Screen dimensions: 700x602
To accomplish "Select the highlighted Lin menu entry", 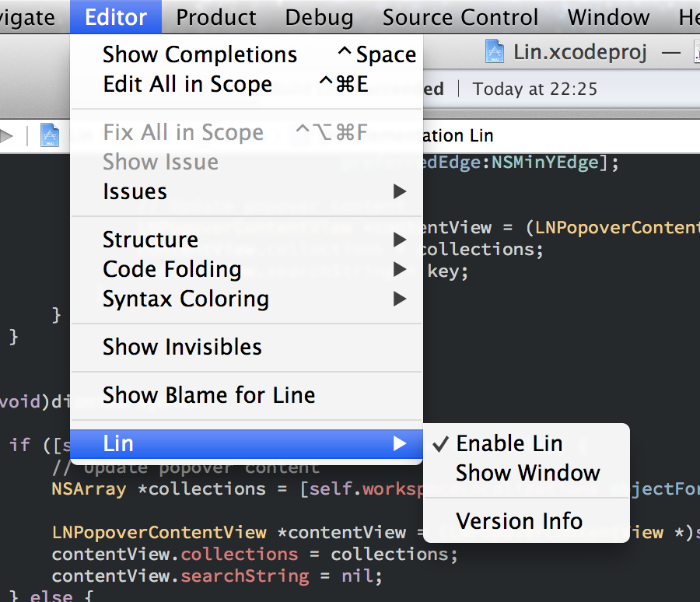I will pos(118,443).
